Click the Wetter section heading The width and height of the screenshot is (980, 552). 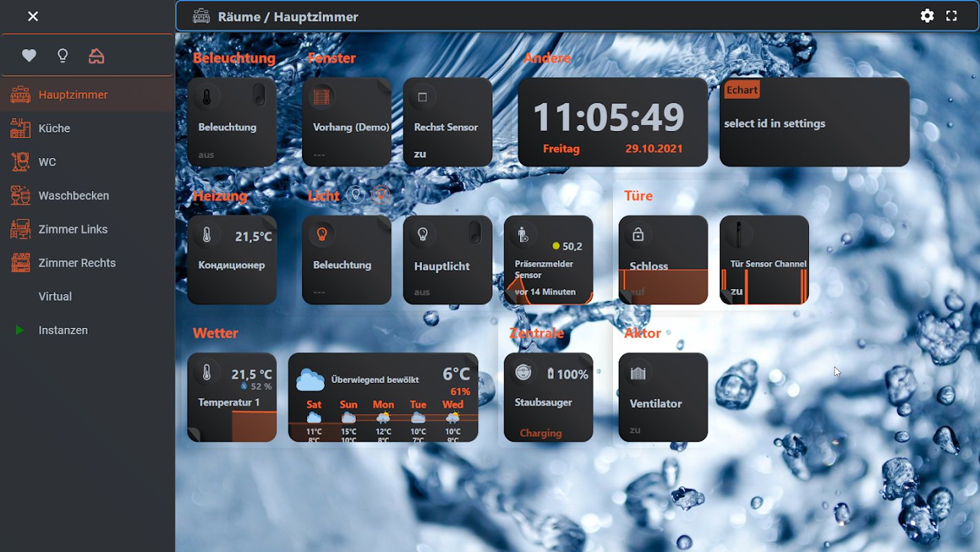point(216,333)
